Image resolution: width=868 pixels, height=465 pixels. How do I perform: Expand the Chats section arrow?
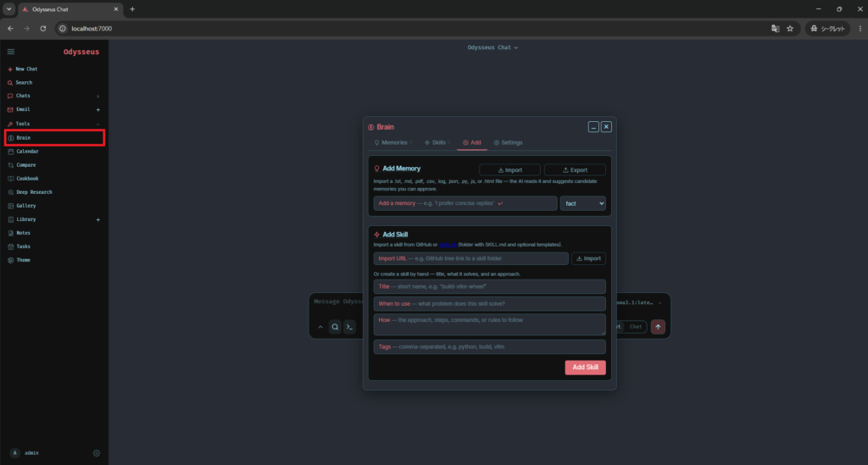(x=98, y=97)
